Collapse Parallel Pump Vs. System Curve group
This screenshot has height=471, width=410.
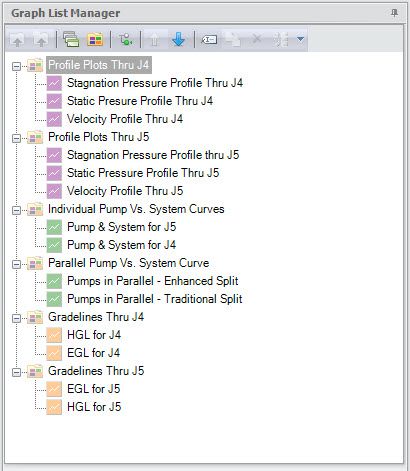click(16, 264)
